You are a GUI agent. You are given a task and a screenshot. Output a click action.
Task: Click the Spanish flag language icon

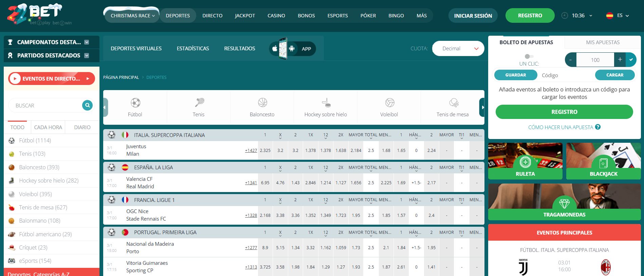pyautogui.click(x=610, y=16)
